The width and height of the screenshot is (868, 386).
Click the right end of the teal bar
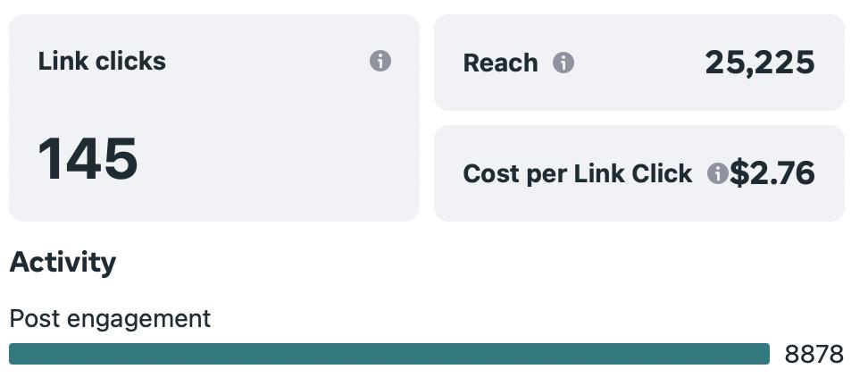pos(763,354)
